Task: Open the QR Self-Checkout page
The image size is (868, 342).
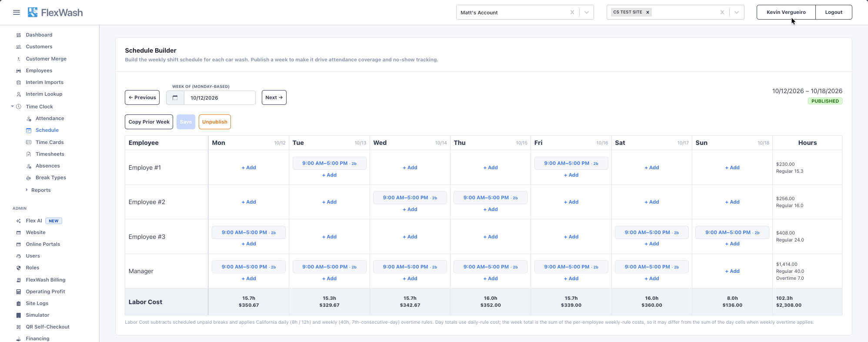Action: tap(47, 327)
